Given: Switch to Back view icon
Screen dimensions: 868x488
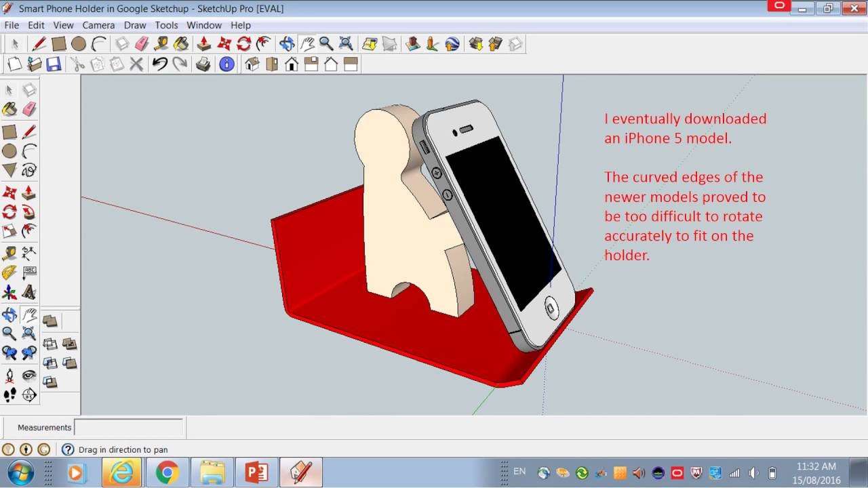Looking at the screenshot, I should (331, 64).
